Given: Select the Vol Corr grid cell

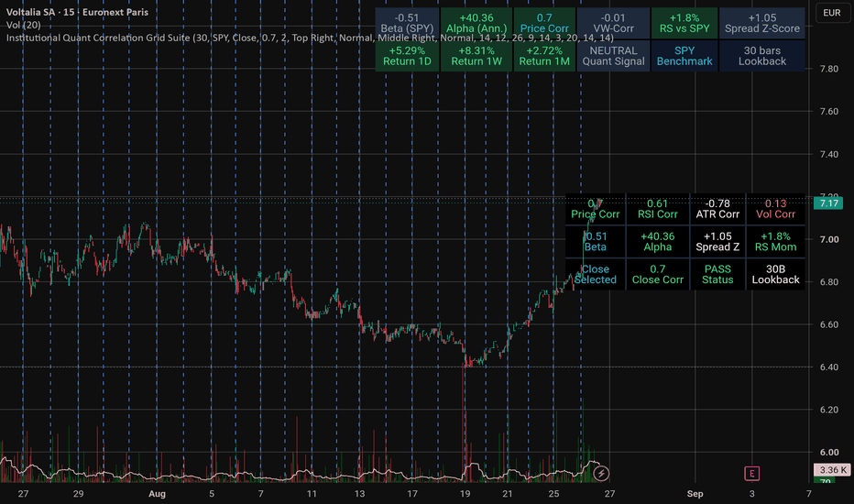Looking at the screenshot, I should point(775,209).
